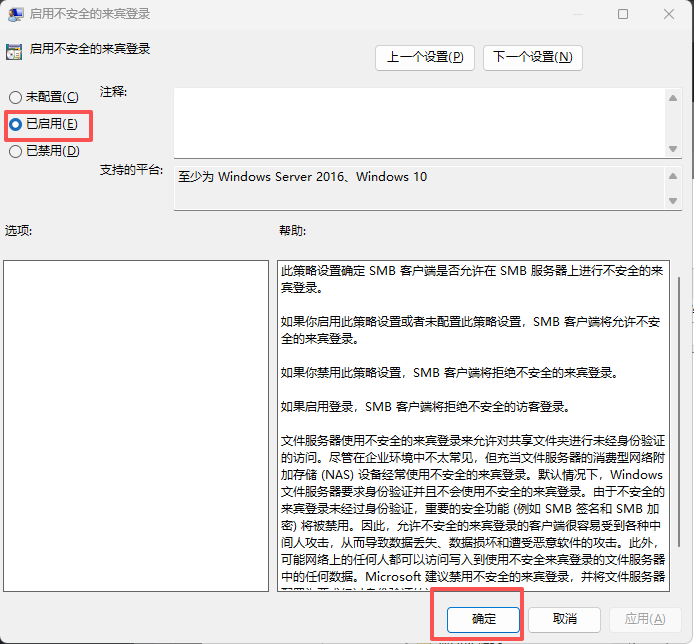Viewport: 694px width, 644px height.
Task: Click the empty 选项 panel
Action: coord(136,425)
